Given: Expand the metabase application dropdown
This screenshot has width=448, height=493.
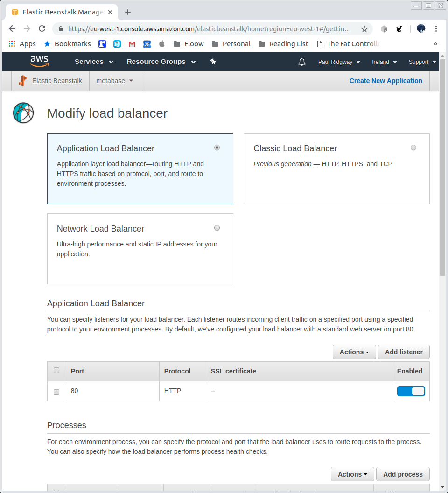Looking at the screenshot, I should 115,81.
